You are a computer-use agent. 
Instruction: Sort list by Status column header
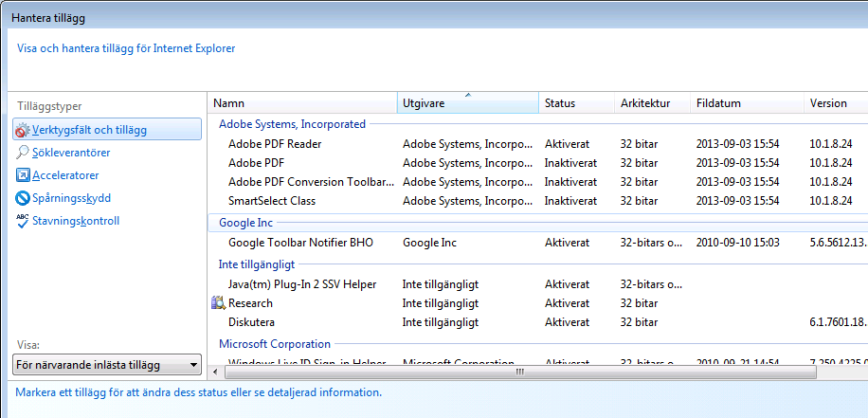click(576, 103)
